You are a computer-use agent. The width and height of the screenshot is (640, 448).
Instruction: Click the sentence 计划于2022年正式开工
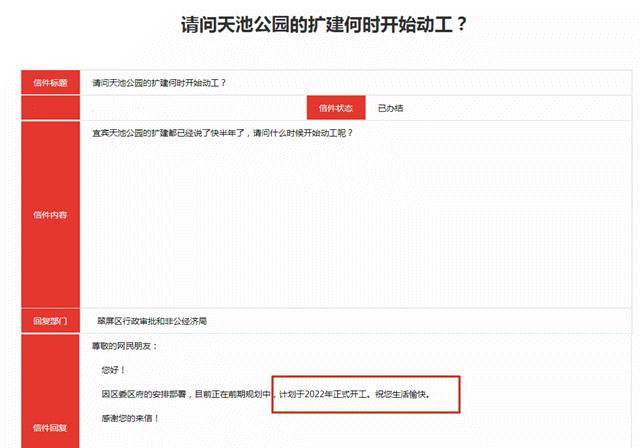[324, 394]
